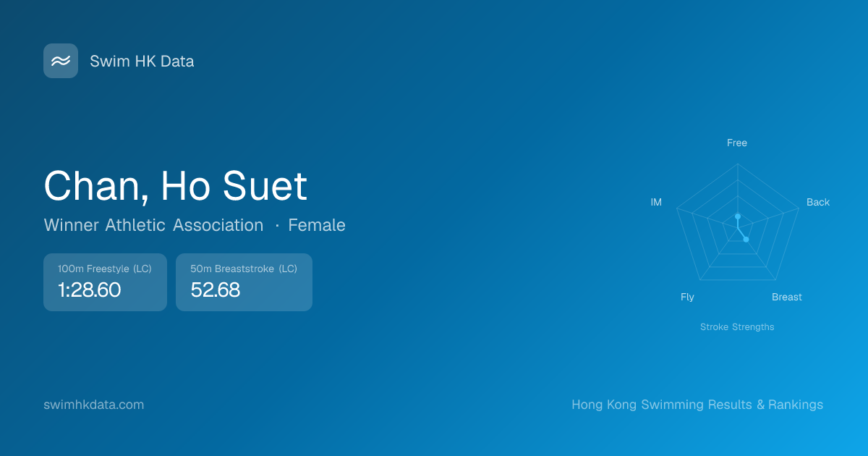Screen dimensions: 868x456
Task: Click the Free data point on radar chart
Action: 738,216
